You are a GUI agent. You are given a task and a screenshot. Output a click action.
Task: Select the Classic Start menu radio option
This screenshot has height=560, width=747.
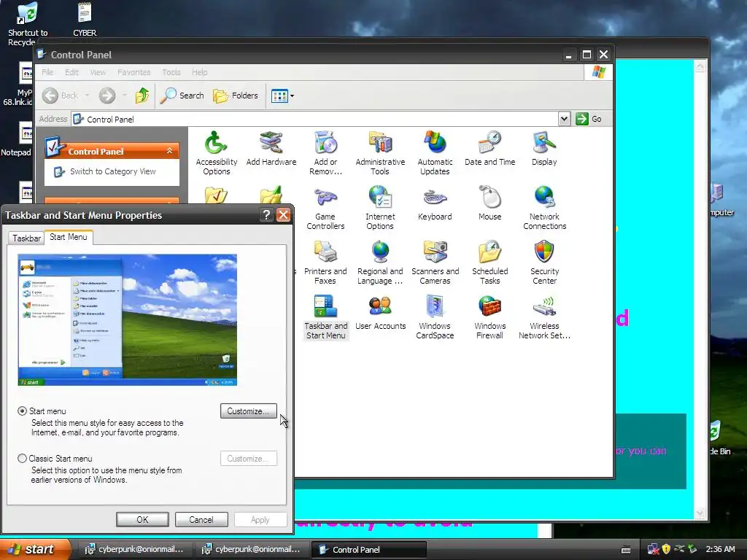tap(22, 458)
